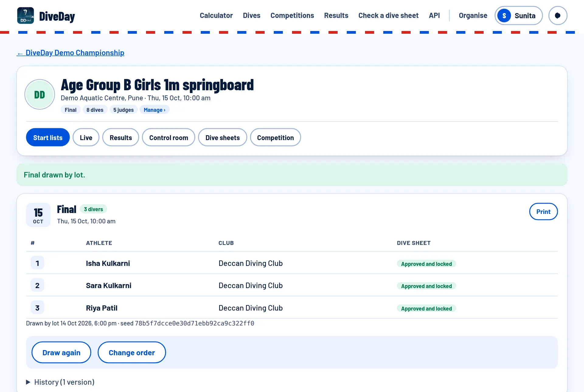Go to Dives in the top navigation
The width and height of the screenshot is (584, 392).
click(x=252, y=15)
